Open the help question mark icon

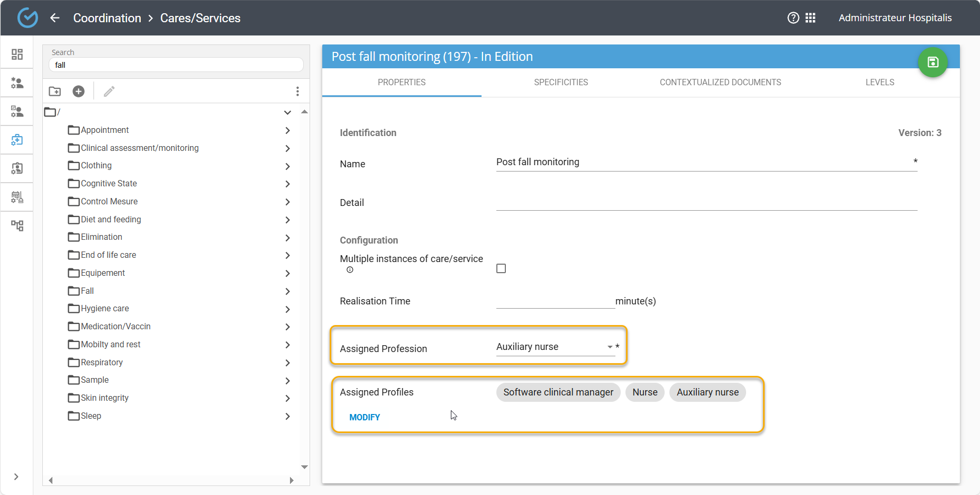pos(793,18)
